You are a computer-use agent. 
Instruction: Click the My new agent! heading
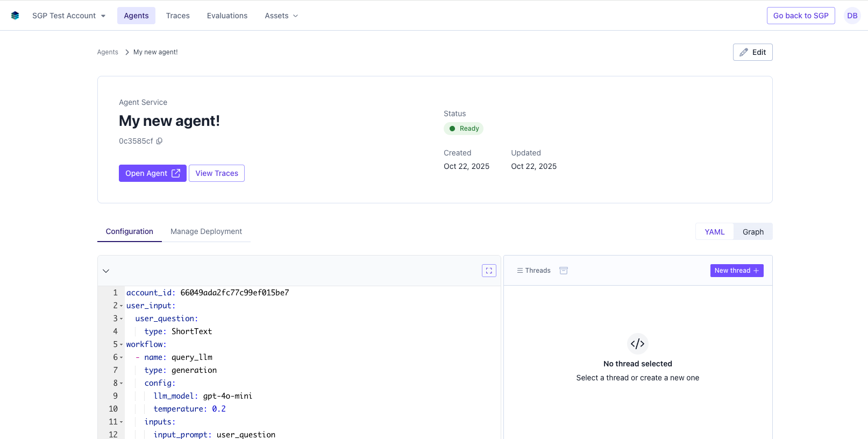coord(169,121)
